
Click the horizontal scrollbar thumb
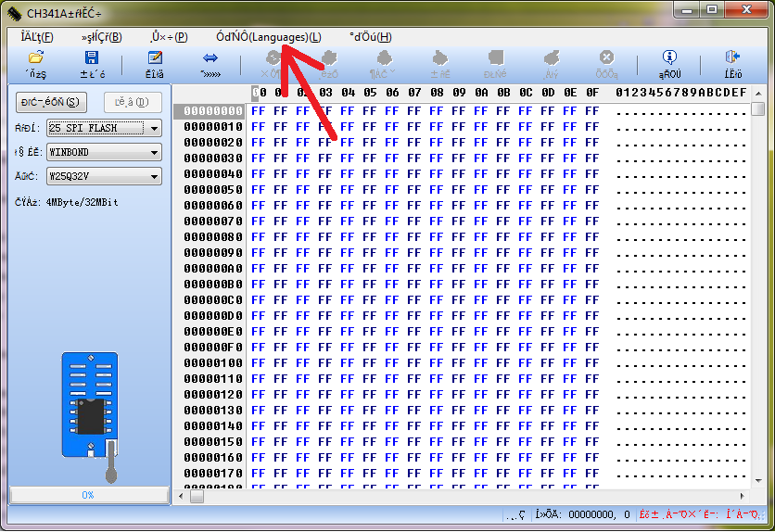197,496
